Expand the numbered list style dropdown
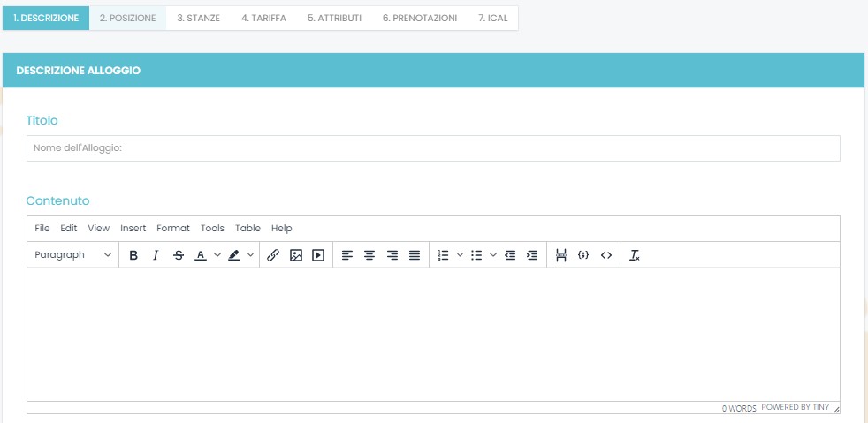 tap(460, 255)
